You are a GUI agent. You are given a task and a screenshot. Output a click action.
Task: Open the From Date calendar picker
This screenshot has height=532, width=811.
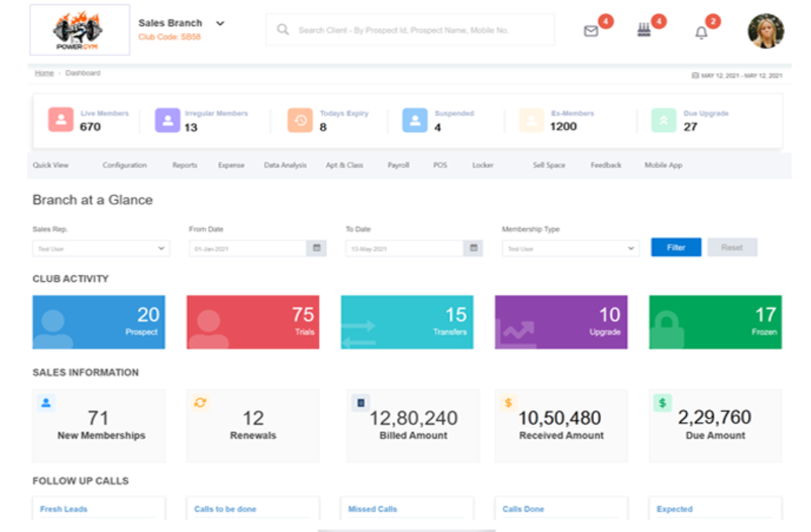(317, 248)
